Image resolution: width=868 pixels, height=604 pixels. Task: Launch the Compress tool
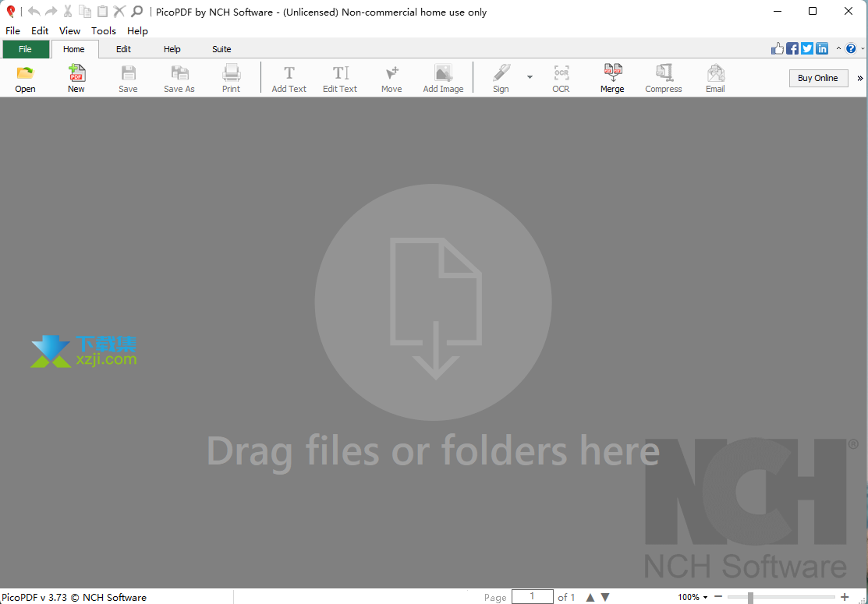663,78
